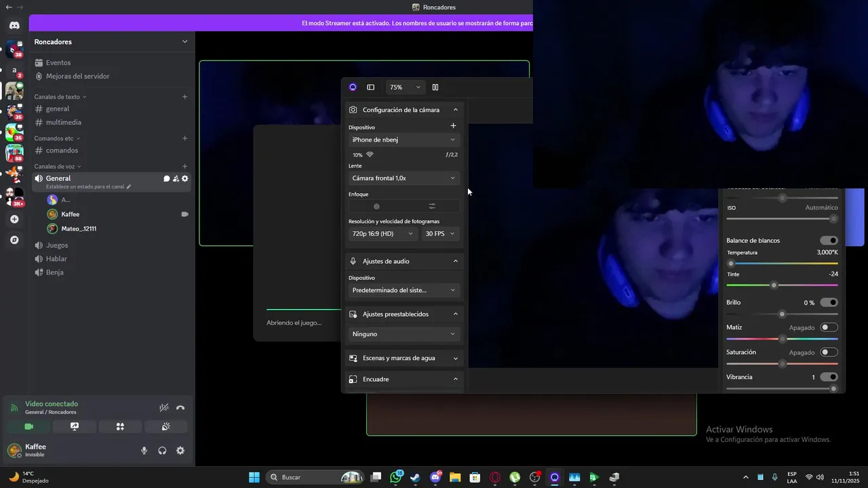Disconnect from the voice call

(180, 407)
